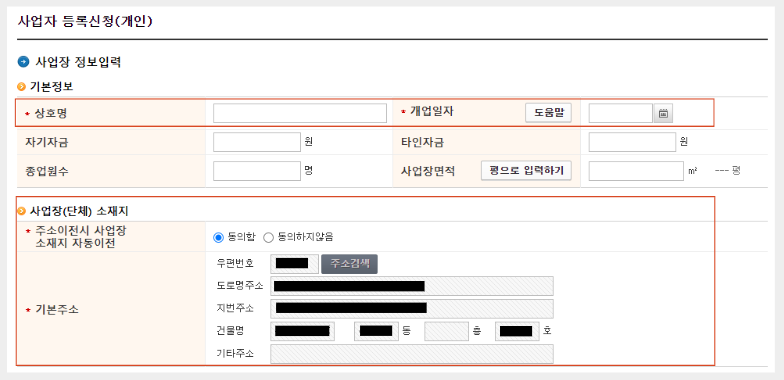784x380 pixels.
Task: Select the 동의하지않음 radio option
Action: (x=268, y=238)
